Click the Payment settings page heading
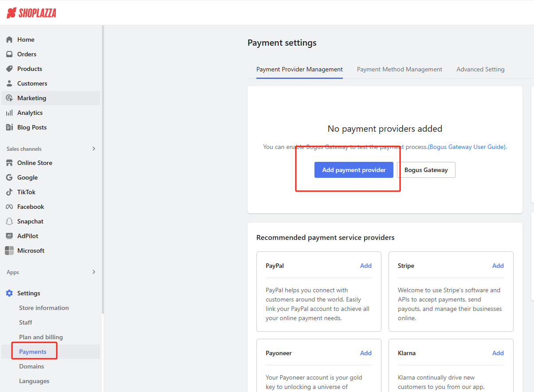Image resolution: width=534 pixels, height=392 pixels. point(282,43)
